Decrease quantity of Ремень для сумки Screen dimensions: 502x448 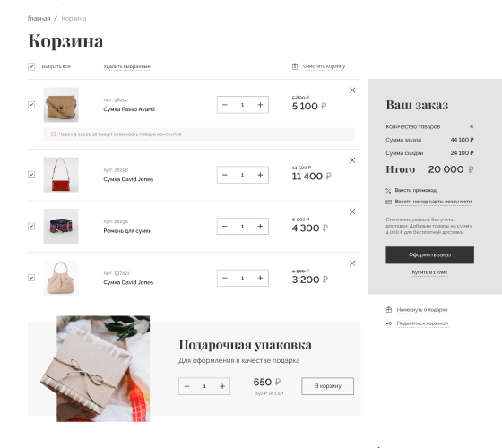tap(225, 226)
